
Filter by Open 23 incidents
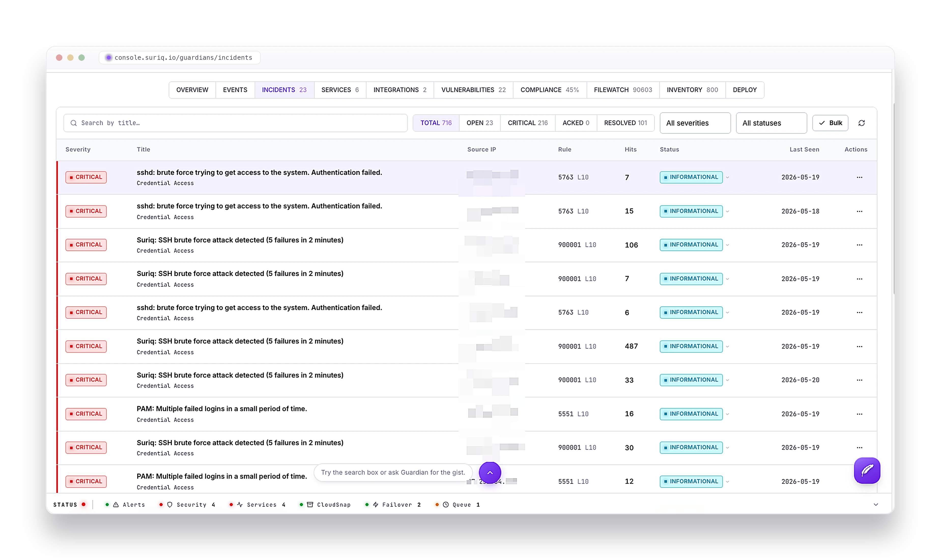point(479,123)
